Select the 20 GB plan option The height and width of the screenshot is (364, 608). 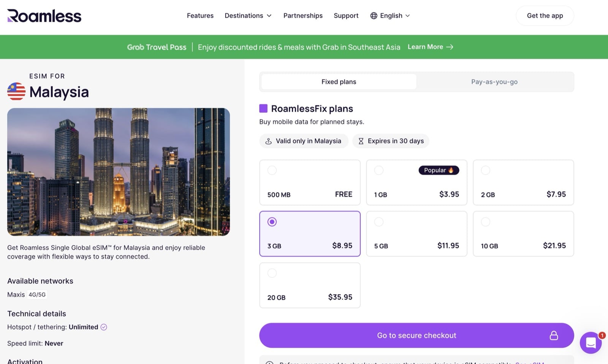[x=310, y=285]
